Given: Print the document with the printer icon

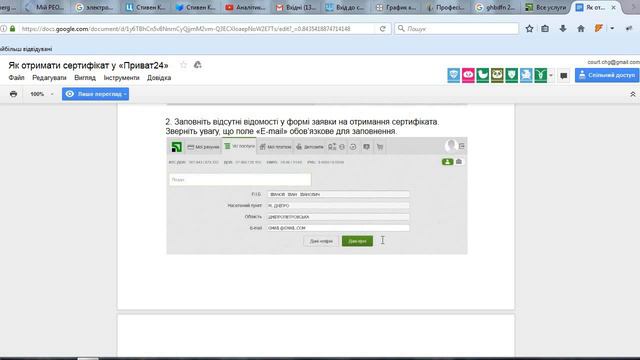Looking at the screenshot, I should [13, 94].
